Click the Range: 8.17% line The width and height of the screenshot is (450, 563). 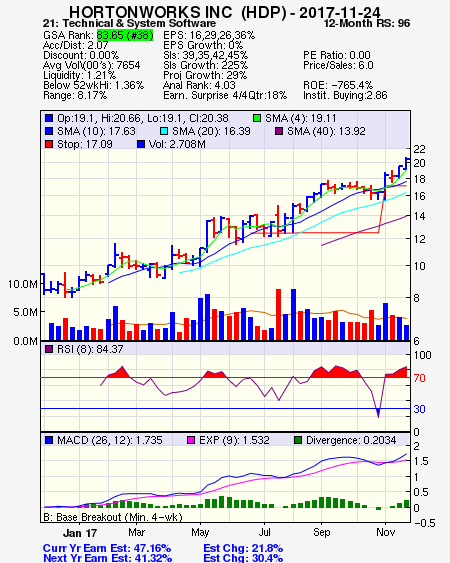click(75, 96)
